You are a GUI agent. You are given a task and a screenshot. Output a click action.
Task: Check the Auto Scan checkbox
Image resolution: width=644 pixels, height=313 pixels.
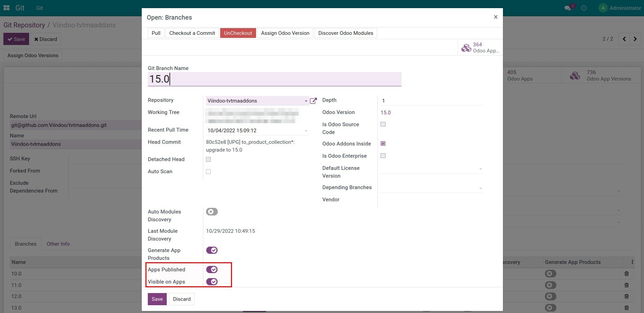[208, 172]
